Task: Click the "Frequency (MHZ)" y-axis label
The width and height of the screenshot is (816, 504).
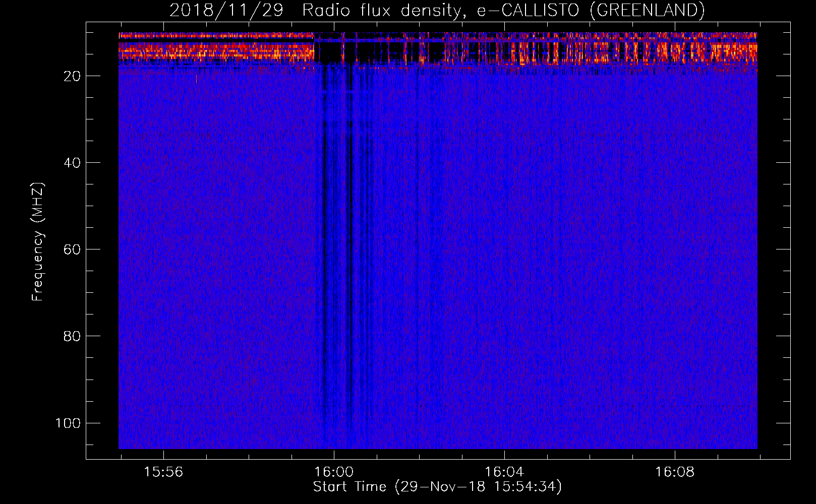Action: point(38,242)
